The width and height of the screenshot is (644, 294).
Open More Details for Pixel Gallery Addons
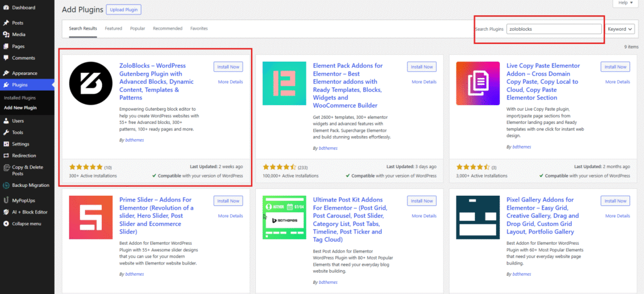point(618,216)
